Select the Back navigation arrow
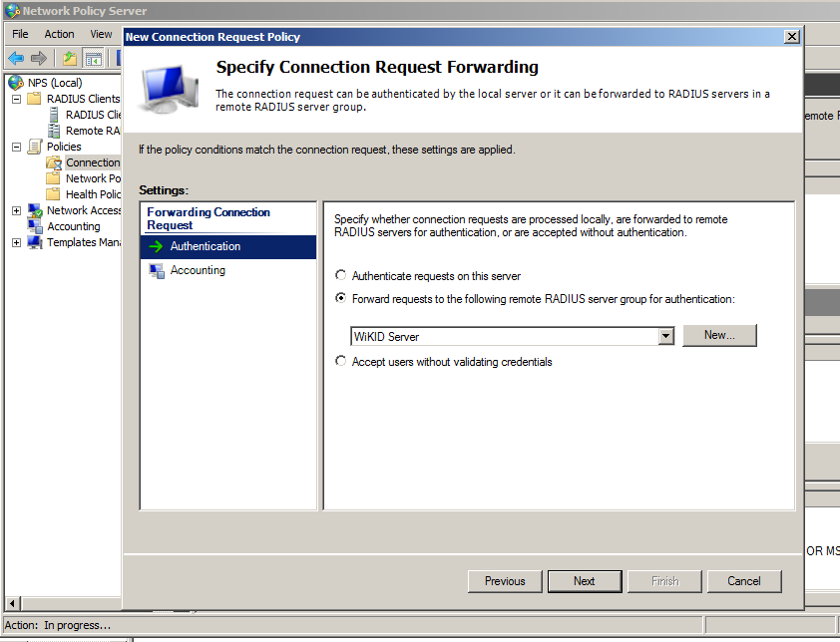The width and height of the screenshot is (840, 642). pos(17,57)
